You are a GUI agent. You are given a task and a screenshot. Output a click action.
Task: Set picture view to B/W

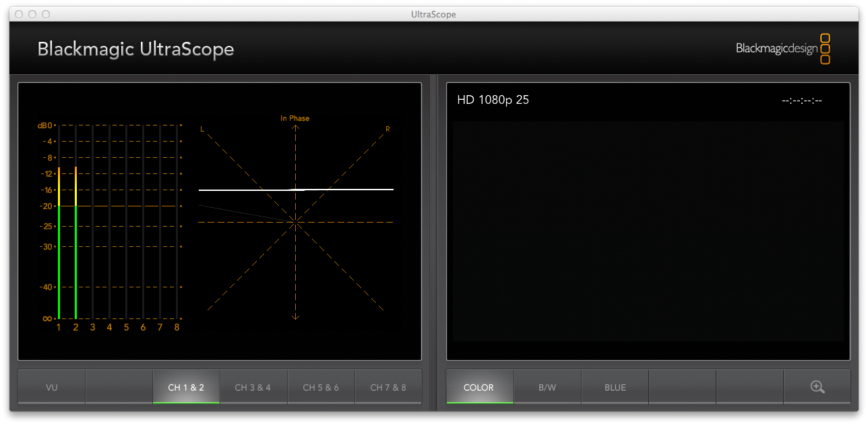pos(547,387)
